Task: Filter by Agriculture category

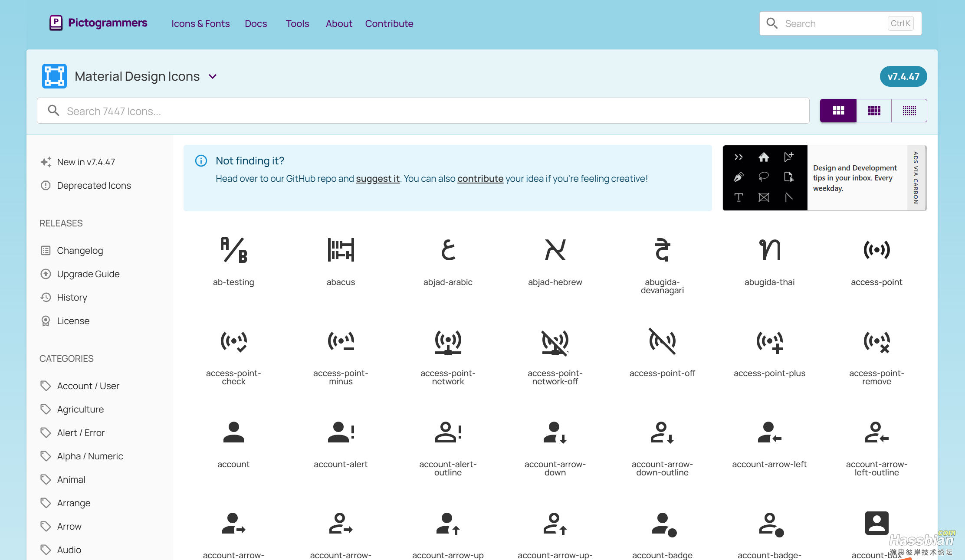Action: click(72, 409)
